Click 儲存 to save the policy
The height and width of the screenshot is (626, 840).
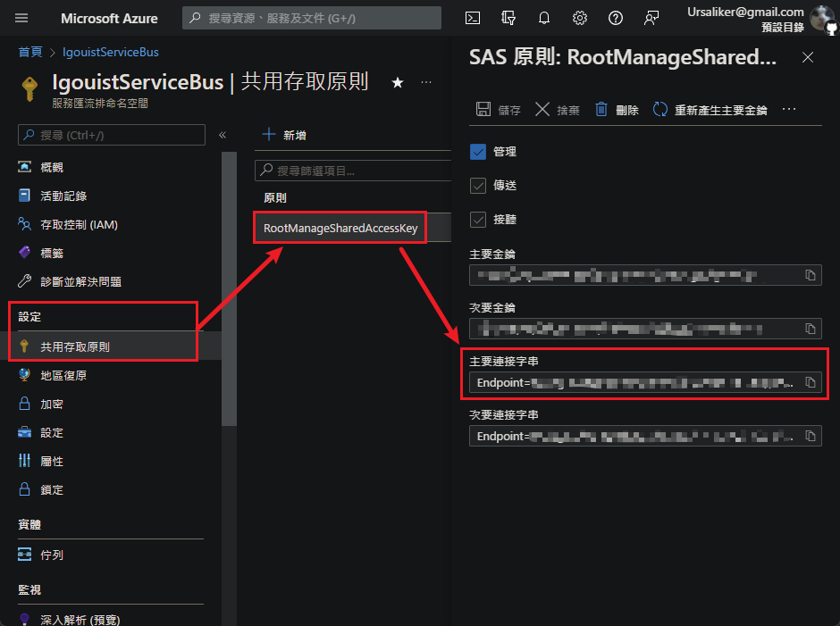499,110
